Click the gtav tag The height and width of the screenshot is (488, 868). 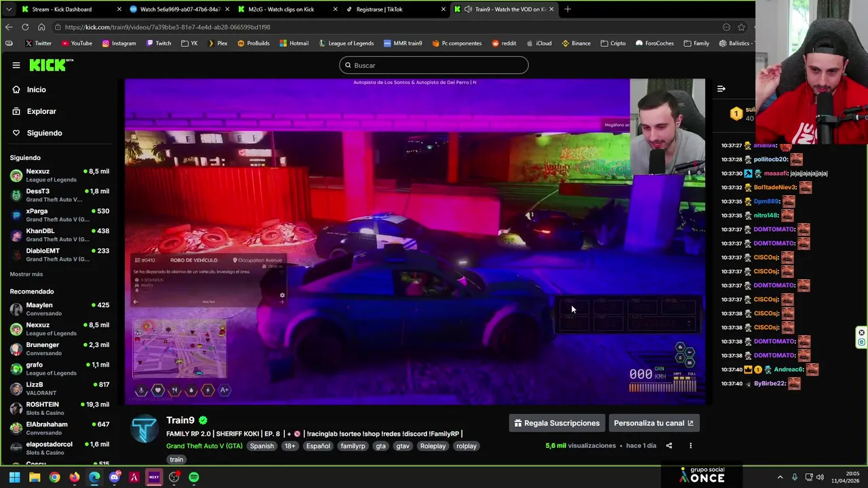click(403, 446)
